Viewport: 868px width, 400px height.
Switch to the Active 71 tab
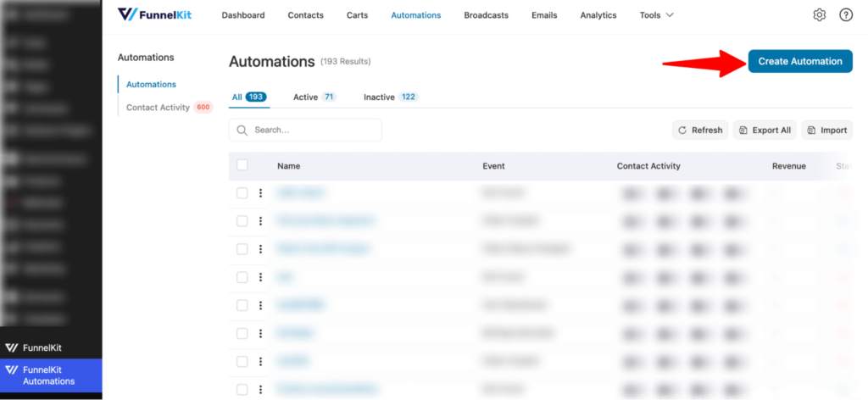(314, 97)
